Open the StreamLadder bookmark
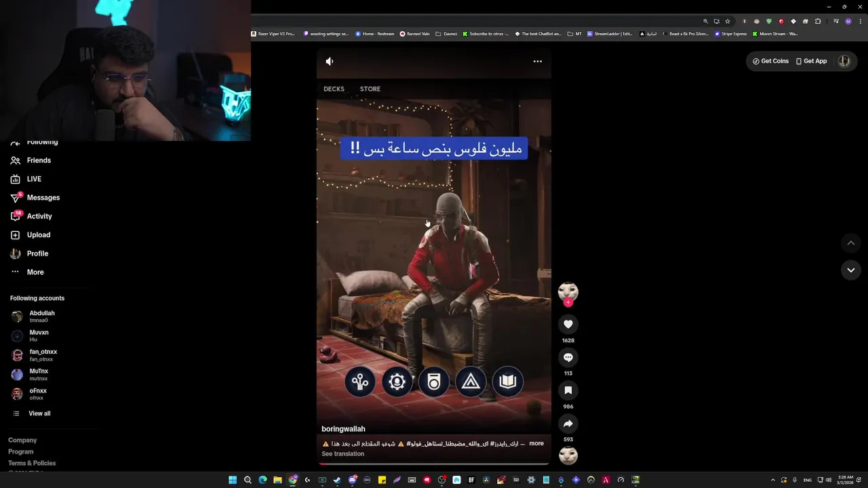 [610, 34]
